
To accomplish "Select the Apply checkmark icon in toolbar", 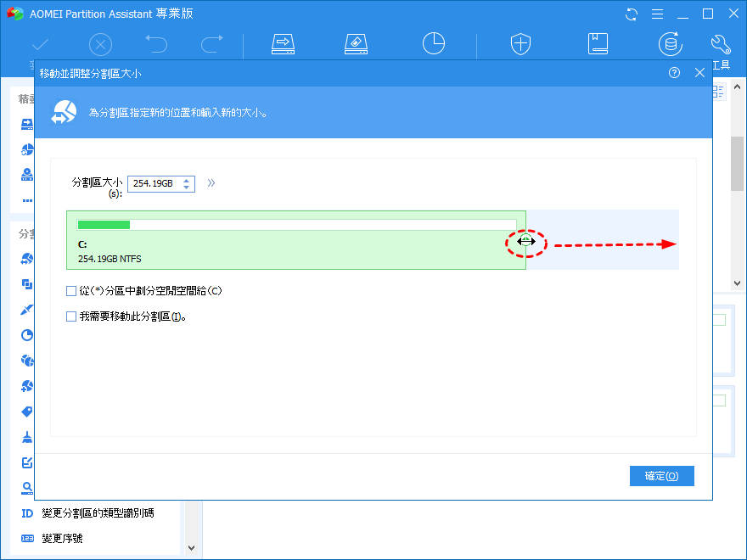I will click(x=39, y=43).
